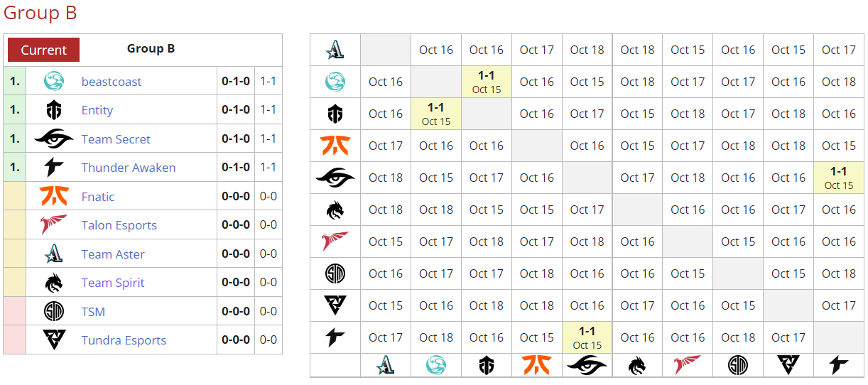Click the Team Aster logo heading the crosstable's first row

click(x=335, y=50)
